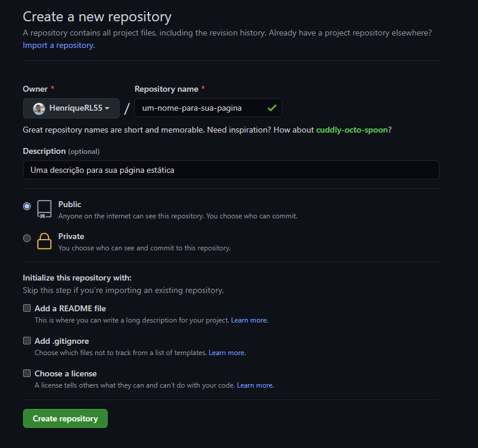Click the green checkmark in name field
This screenshot has height=448, width=478.
point(272,108)
